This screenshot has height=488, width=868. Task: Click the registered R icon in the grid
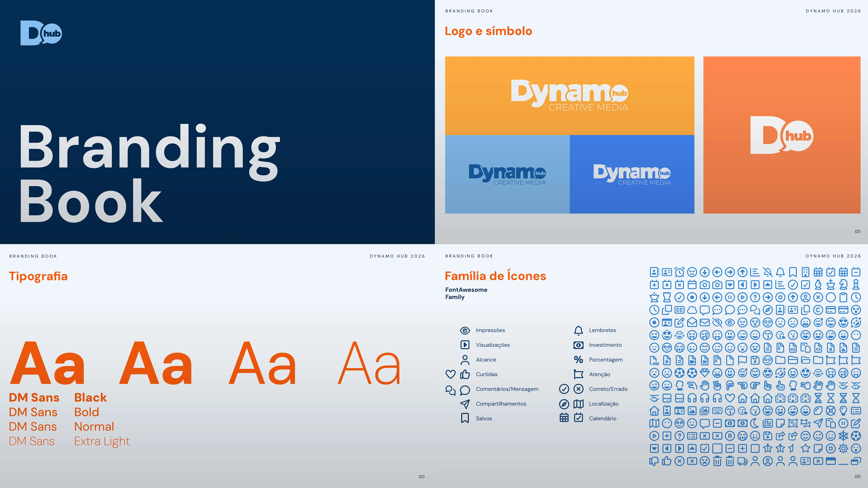point(729,436)
